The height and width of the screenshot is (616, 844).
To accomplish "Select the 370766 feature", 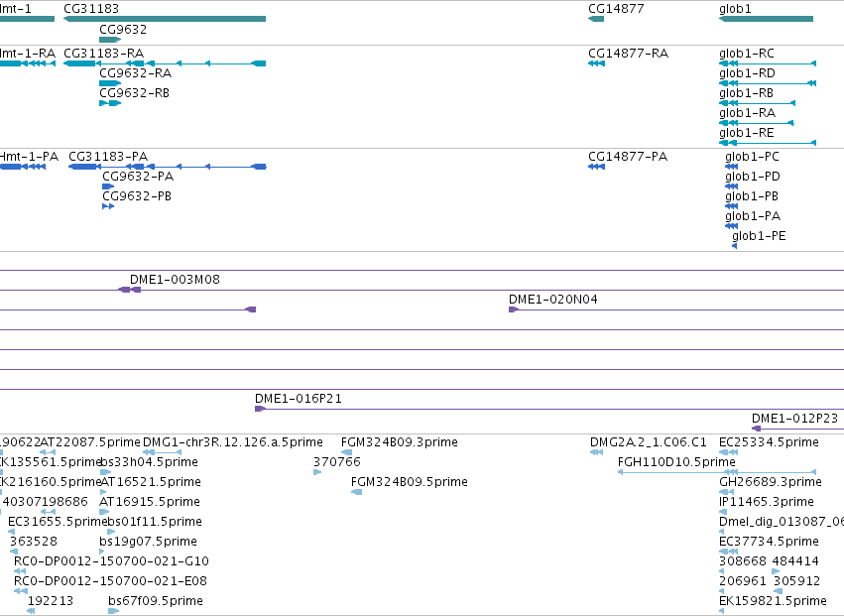I will click(317, 472).
